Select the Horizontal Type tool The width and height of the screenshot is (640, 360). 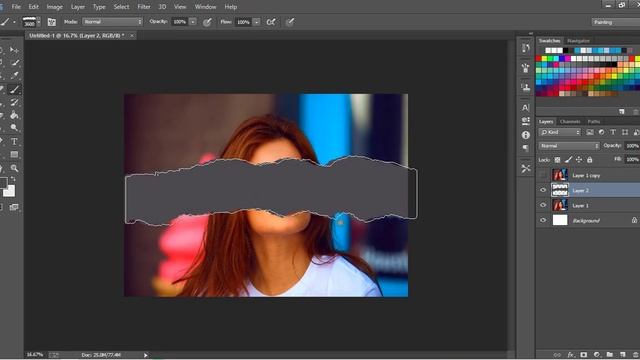pyautogui.click(x=14, y=142)
